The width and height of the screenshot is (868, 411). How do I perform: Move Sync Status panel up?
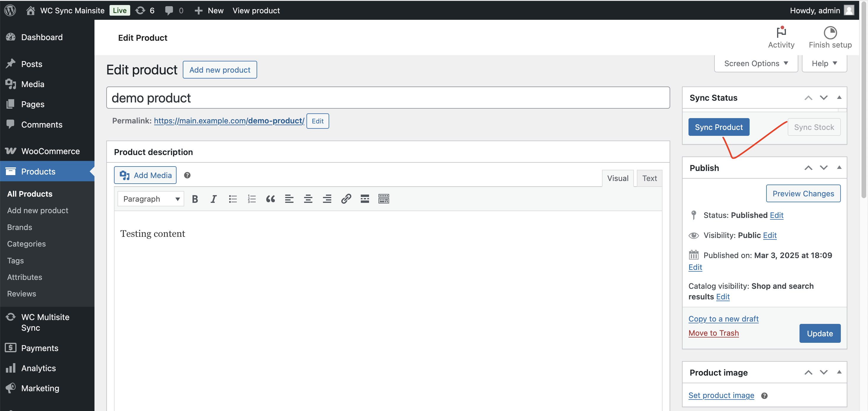808,98
